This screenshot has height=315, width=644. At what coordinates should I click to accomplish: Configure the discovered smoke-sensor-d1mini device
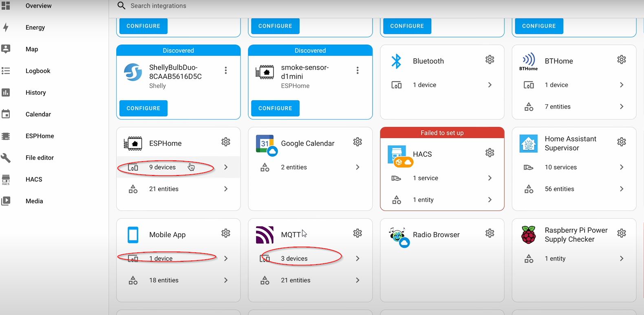tap(275, 108)
